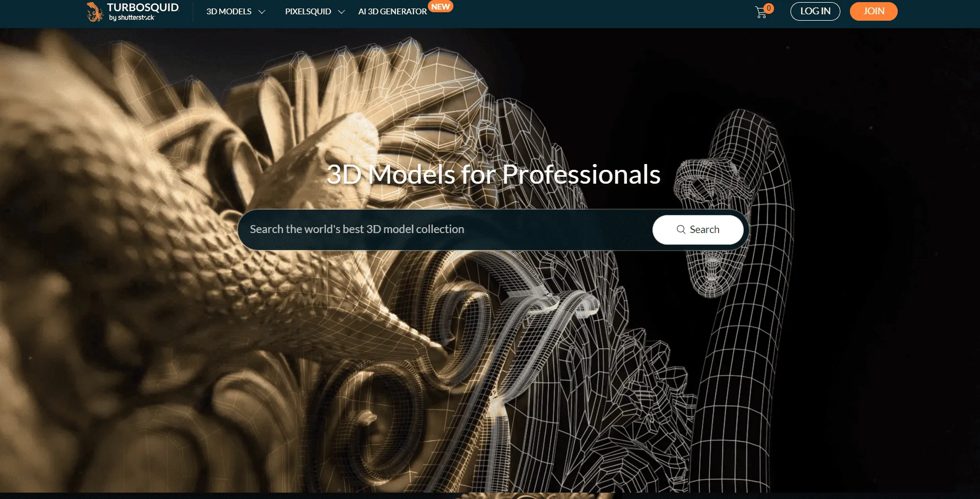Click the '3D Models for Professionals' heading

(493, 174)
